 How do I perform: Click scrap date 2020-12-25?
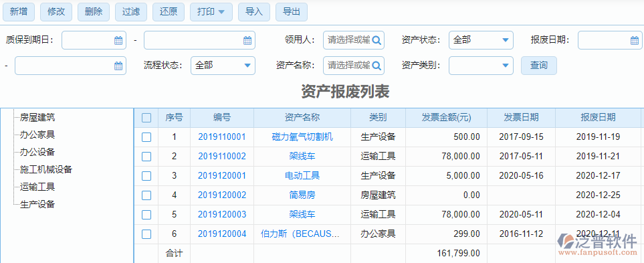coord(598,195)
